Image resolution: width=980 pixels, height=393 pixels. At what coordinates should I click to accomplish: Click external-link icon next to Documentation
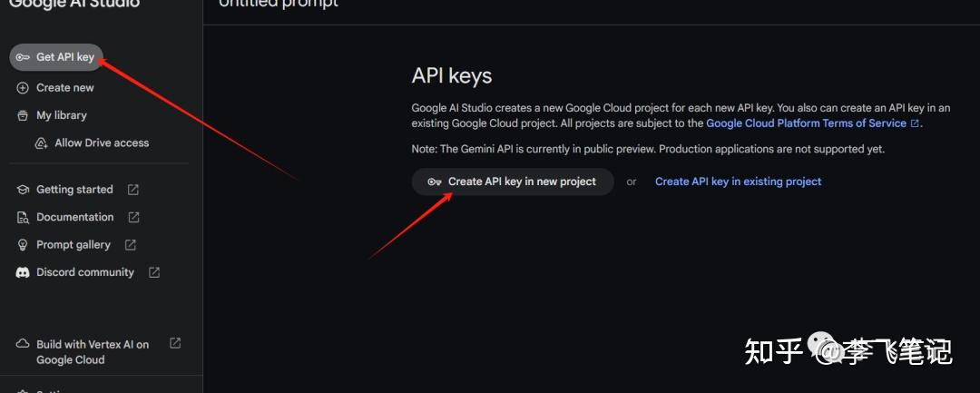point(134,218)
